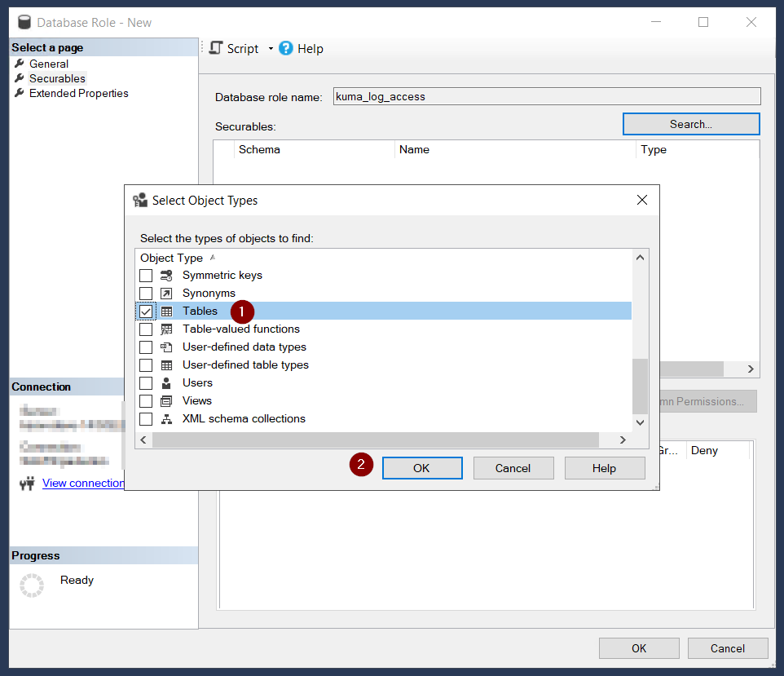Click the Database role name field
Viewport: 784px width, 676px height.
click(546, 96)
